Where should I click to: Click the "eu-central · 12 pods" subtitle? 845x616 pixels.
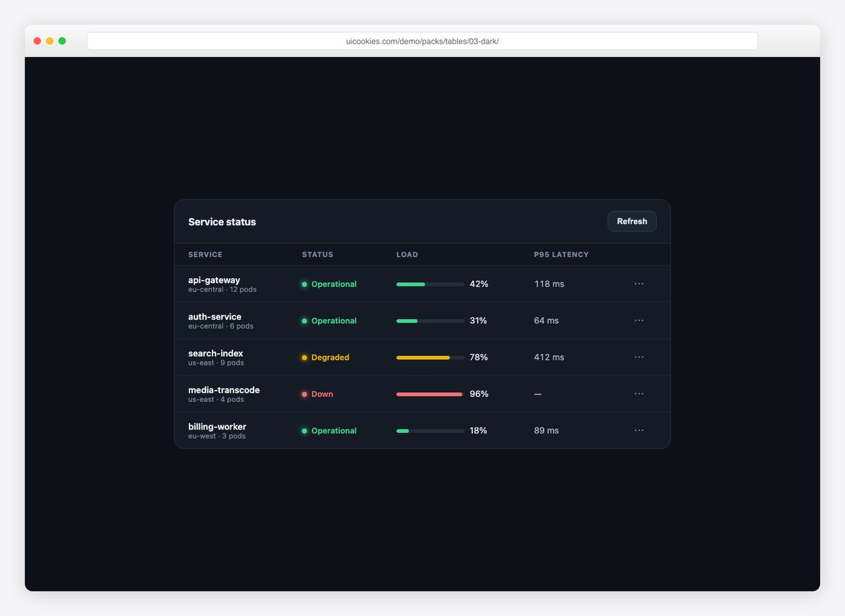[x=223, y=290]
